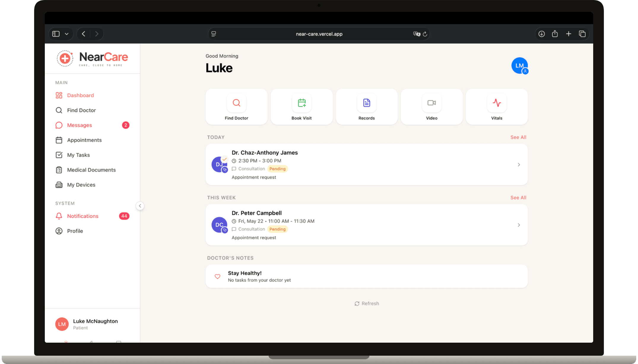Click the Book Visit quick action card
Viewport: 638px width, 364px height.
click(x=301, y=107)
